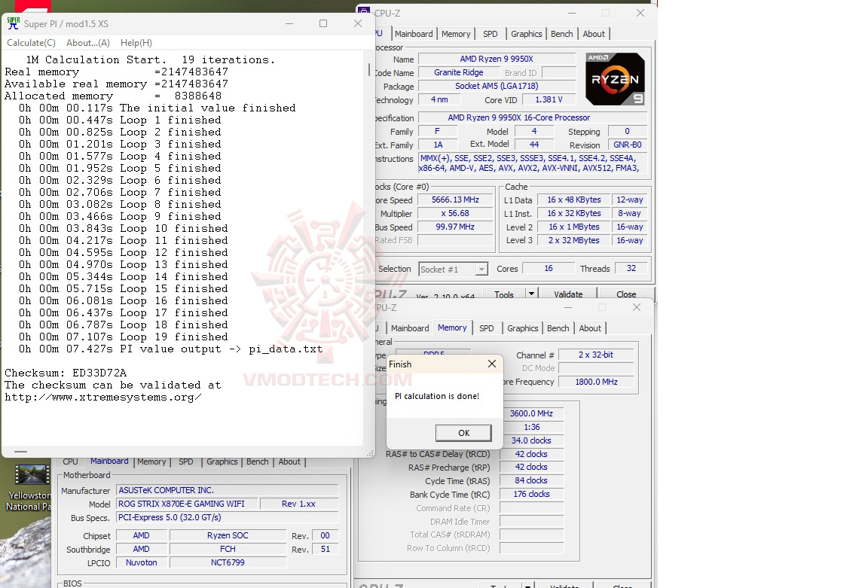Click the Loop 19 finished line
This screenshot has width=868, height=588.
click(123, 337)
